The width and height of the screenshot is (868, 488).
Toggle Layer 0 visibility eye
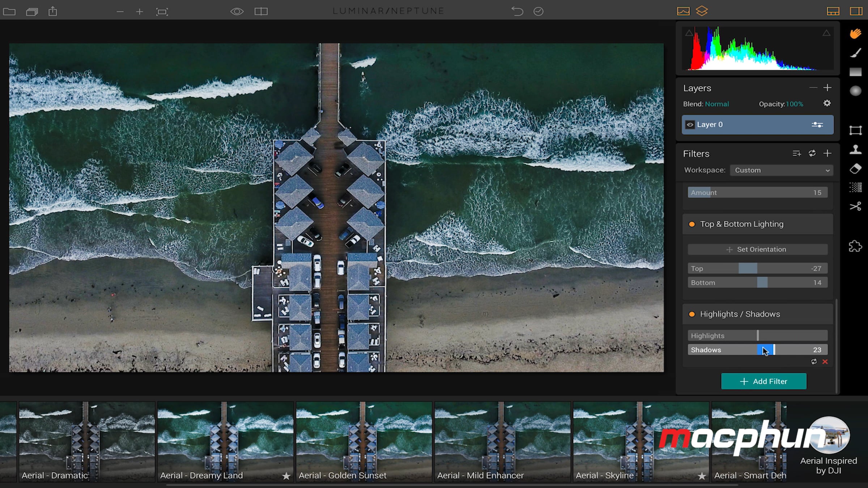(x=690, y=125)
